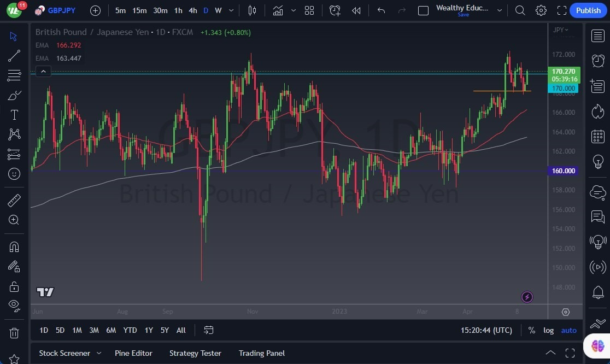Open the Wealthy Educ layout dropdown

point(499,10)
